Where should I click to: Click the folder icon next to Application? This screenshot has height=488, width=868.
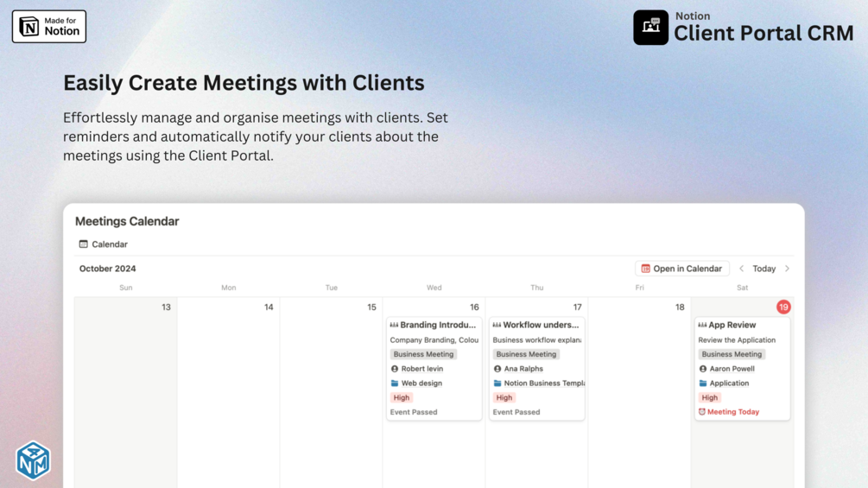point(703,383)
